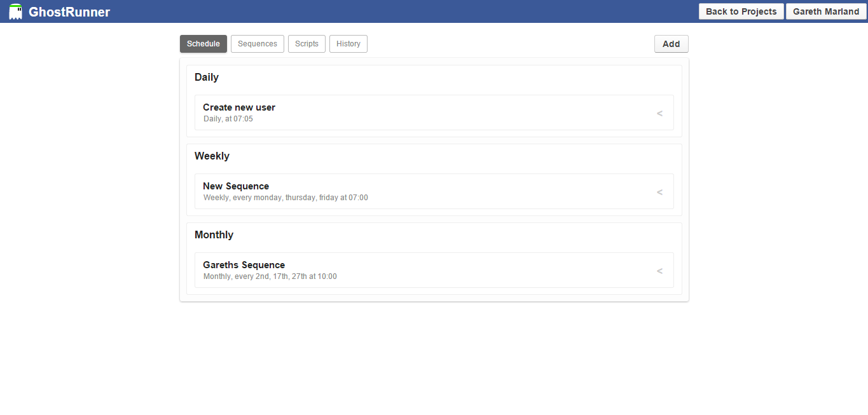Click the Daily section heading

point(206,77)
